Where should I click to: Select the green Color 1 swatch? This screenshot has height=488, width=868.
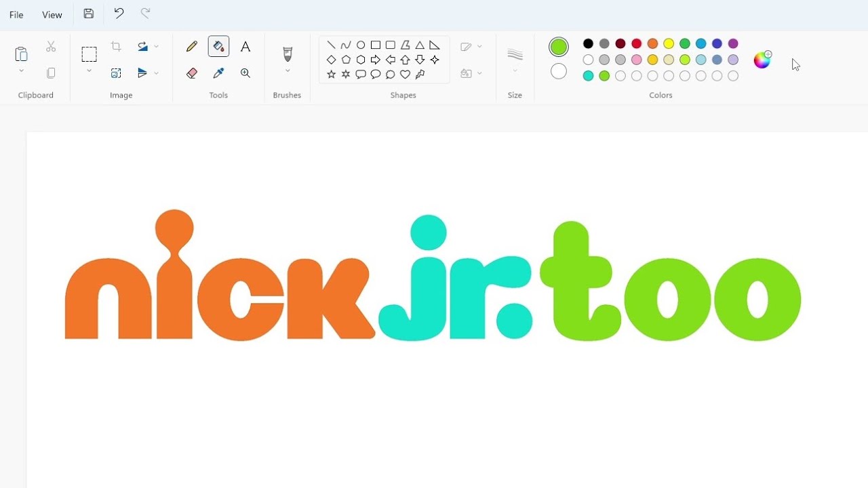pos(559,47)
